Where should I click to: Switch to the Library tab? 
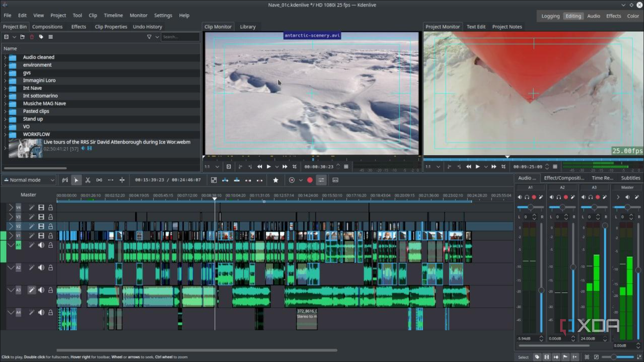(x=247, y=27)
